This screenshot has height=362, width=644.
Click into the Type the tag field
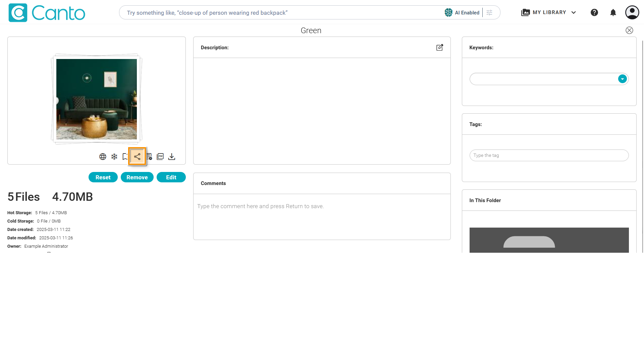[x=549, y=156]
